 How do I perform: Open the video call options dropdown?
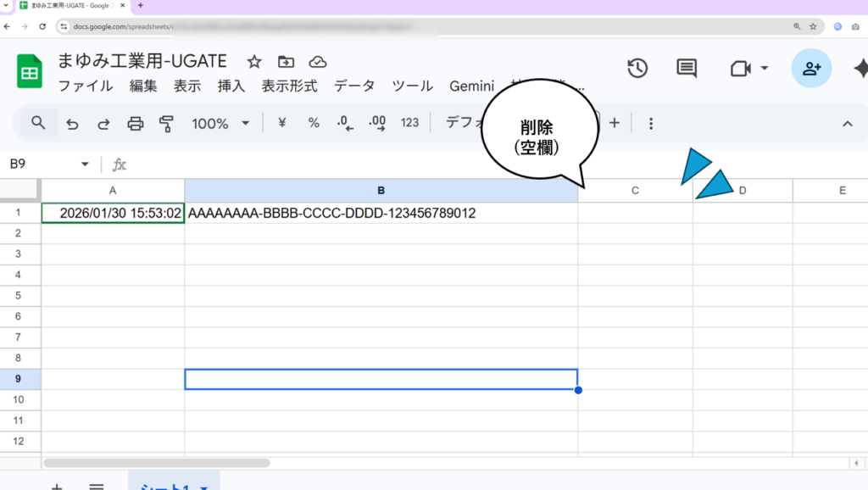pyautogui.click(x=765, y=69)
